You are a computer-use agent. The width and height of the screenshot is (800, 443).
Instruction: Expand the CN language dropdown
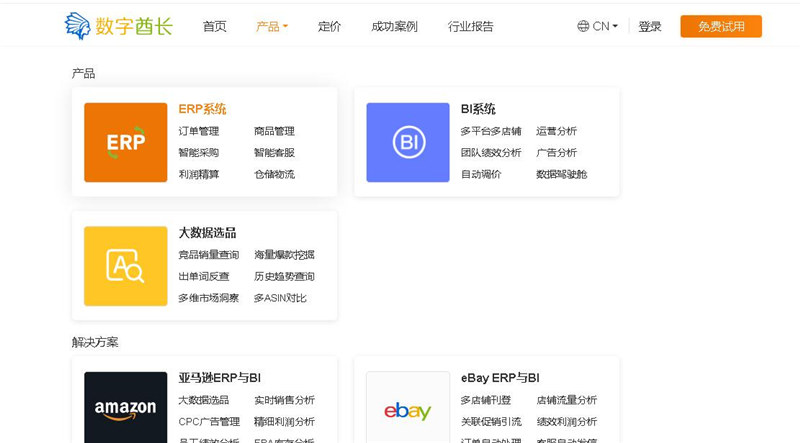pos(605,26)
